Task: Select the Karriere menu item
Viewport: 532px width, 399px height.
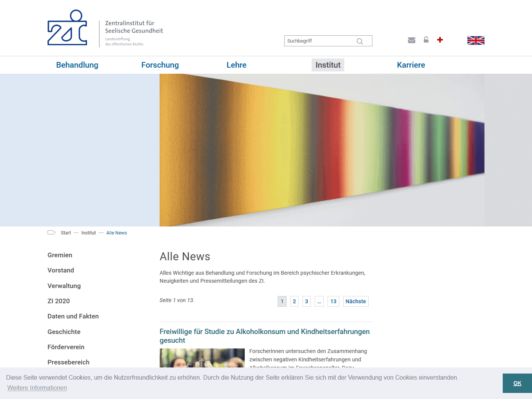Action: click(x=411, y=65)
